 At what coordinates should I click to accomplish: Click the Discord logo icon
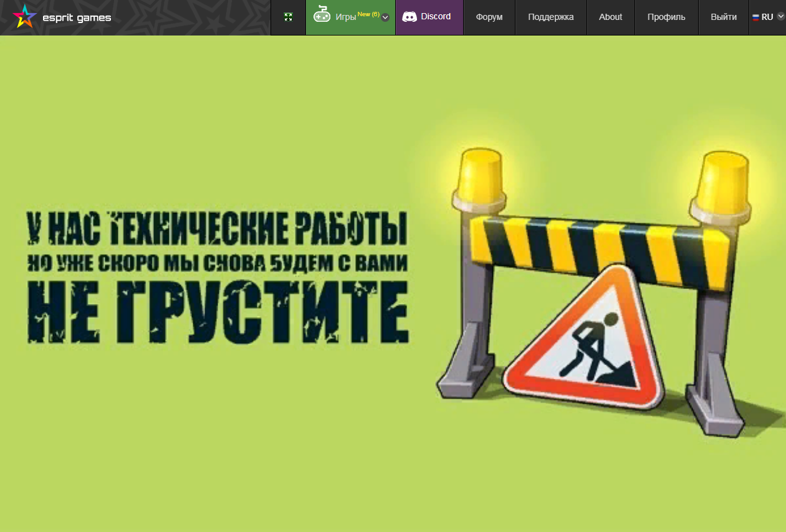410,17
